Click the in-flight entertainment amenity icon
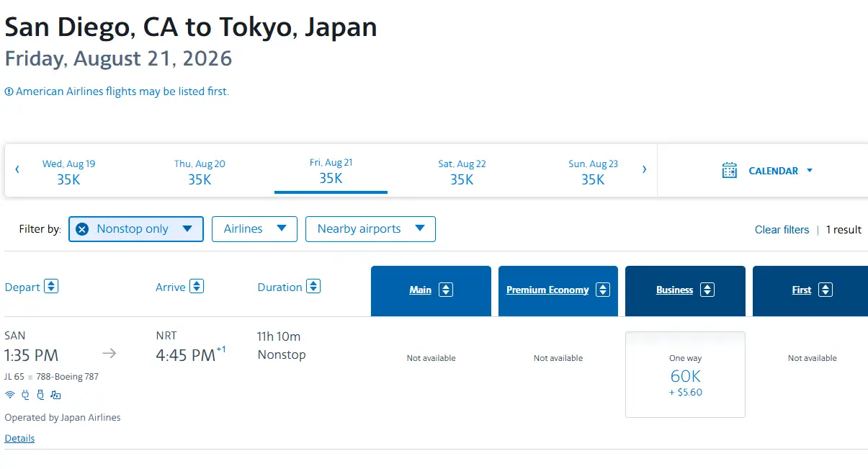The height and width of the screenshot is (469, 868). click(x=55, y=395)
